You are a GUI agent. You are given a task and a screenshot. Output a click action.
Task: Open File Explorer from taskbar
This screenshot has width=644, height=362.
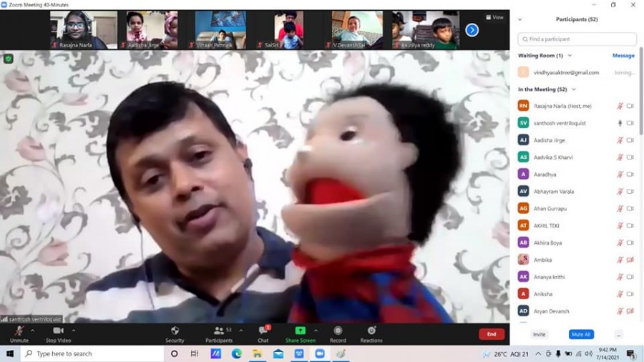coord(257,354)
